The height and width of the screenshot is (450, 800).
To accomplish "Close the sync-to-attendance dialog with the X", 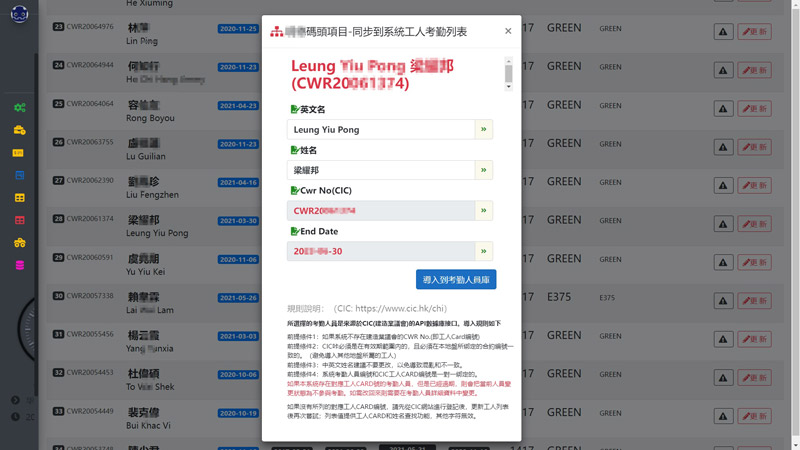I will (x=508, y=31).
